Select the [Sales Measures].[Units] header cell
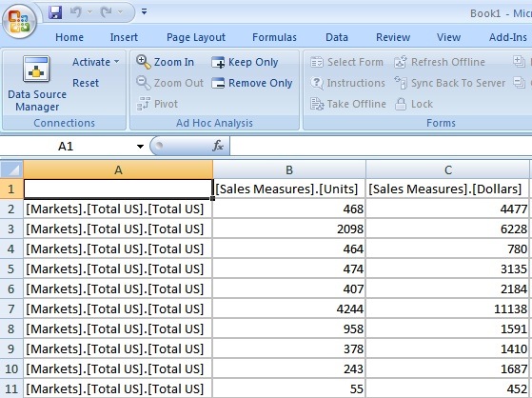 (x=289, y=189)
